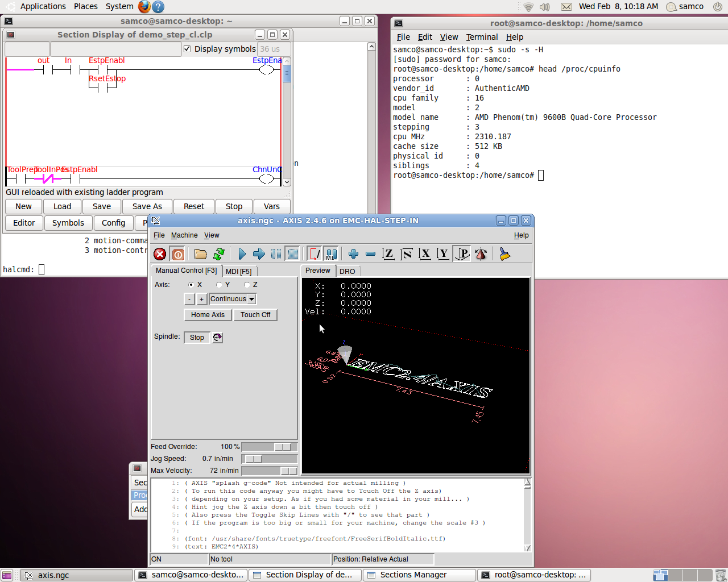This screenshot has height=582, width=728.
Task: Zoom out with the blue minus icon
Action: (370, 254)
